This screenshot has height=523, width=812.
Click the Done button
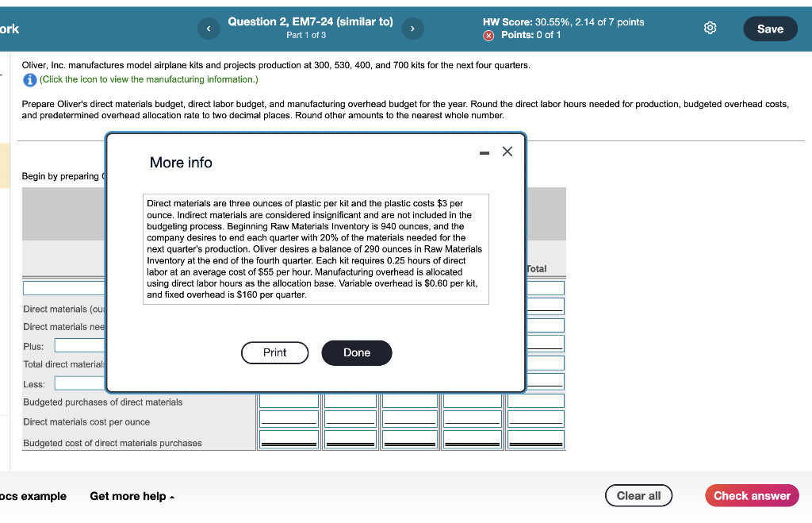357,353
